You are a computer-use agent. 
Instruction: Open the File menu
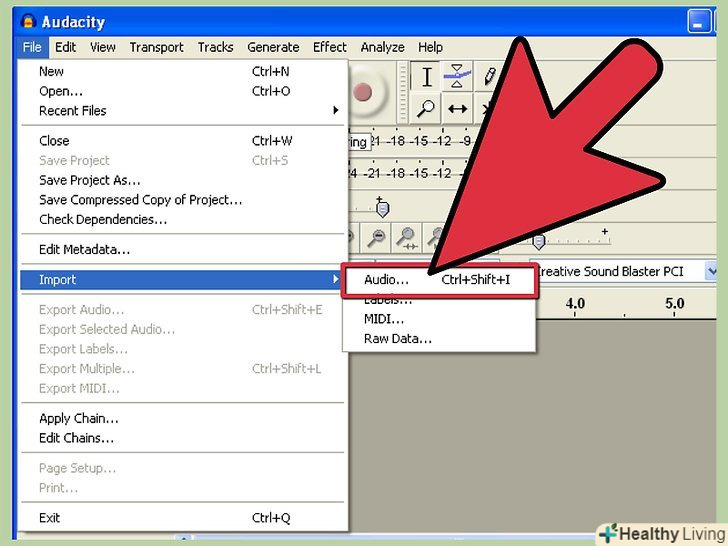pyautogui.click(x=32, y=47)
